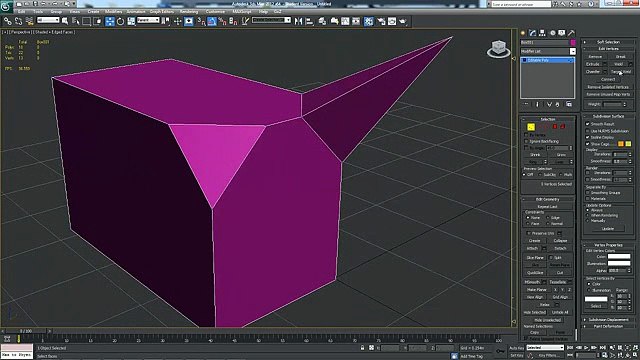
Task: Open the Edit menu
Action: click(21, 11)
